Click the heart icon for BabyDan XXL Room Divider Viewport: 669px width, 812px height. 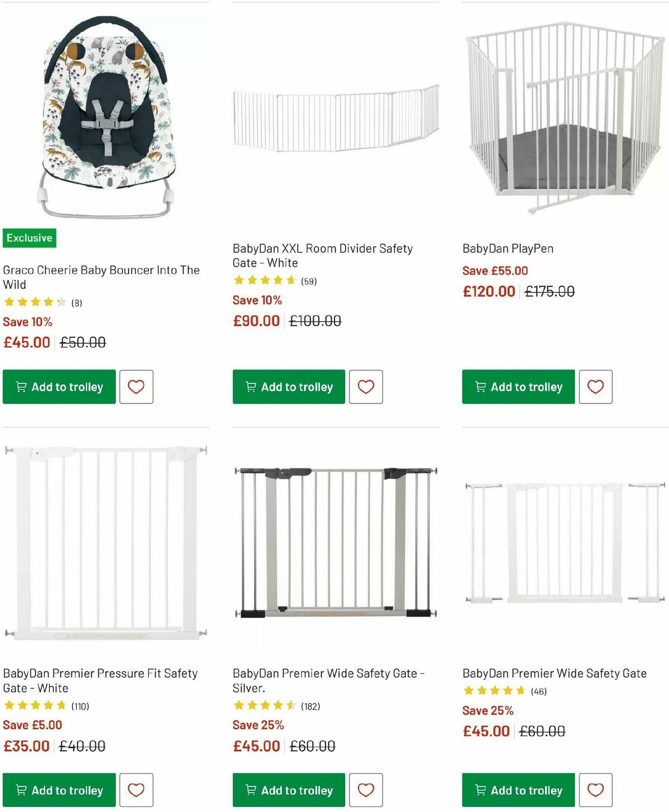[x=366, y=387]
